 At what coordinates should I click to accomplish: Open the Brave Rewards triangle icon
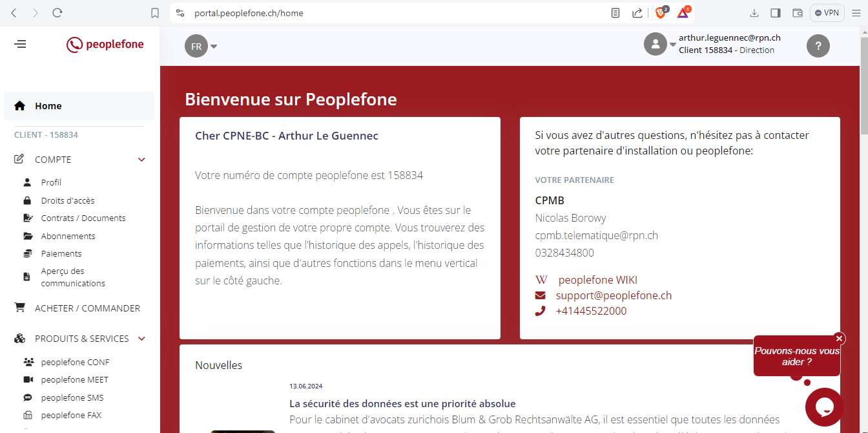(683, 12)
